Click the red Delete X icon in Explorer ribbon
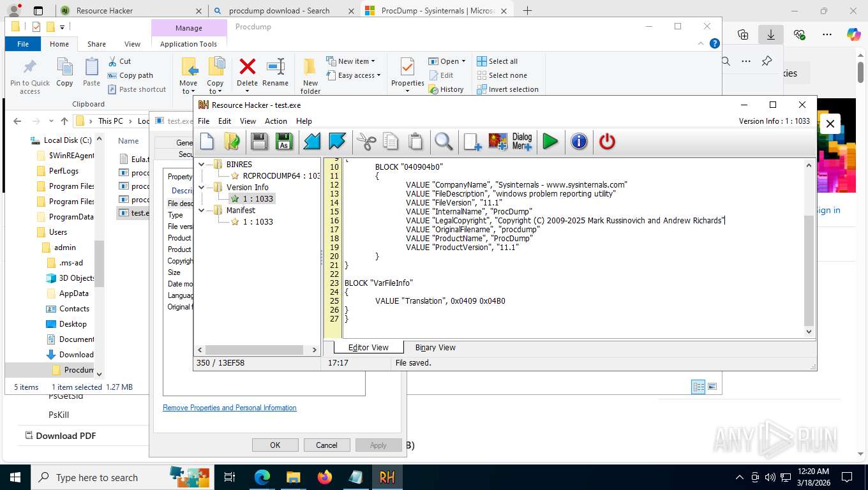The height and width of the screenshot is (490, 868). coord(247,66)
